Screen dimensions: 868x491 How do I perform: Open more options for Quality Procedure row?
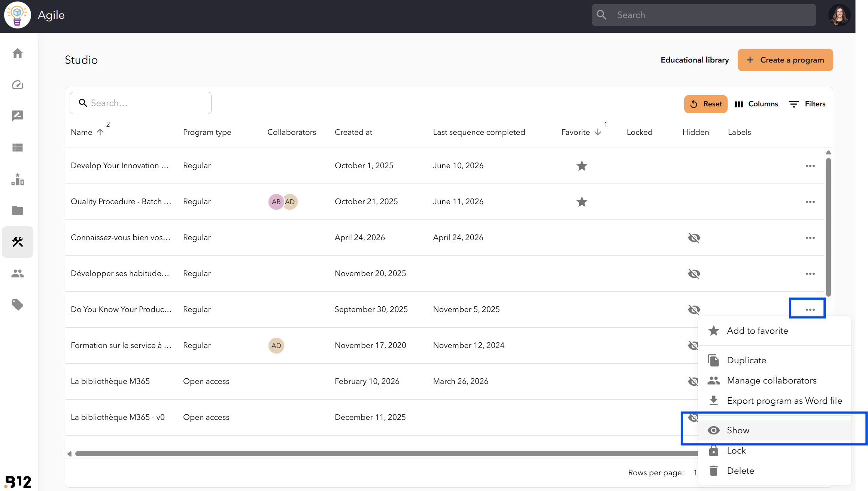[x=810, y=201]
